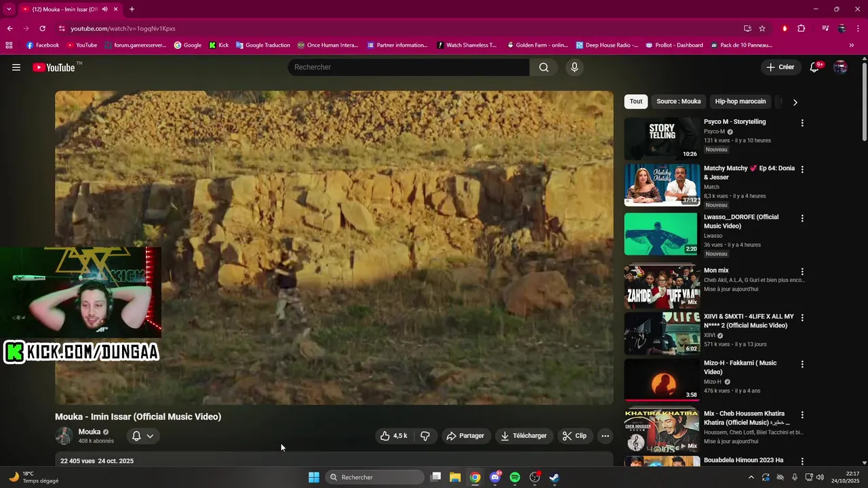Reload the page
The height and width of the screenshot is (488, 868).
click(x=42, y=28)
